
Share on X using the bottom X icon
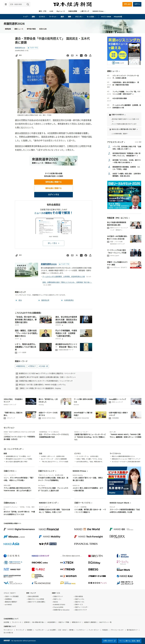(81, 255)
